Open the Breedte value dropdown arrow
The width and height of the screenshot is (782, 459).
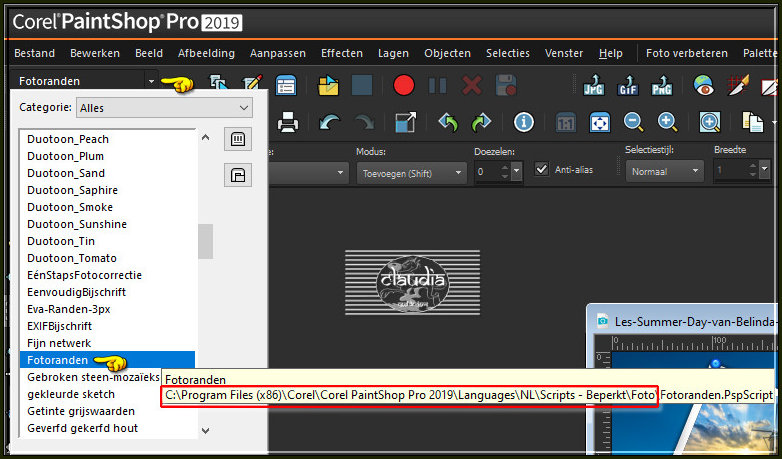tap(765, 171)
